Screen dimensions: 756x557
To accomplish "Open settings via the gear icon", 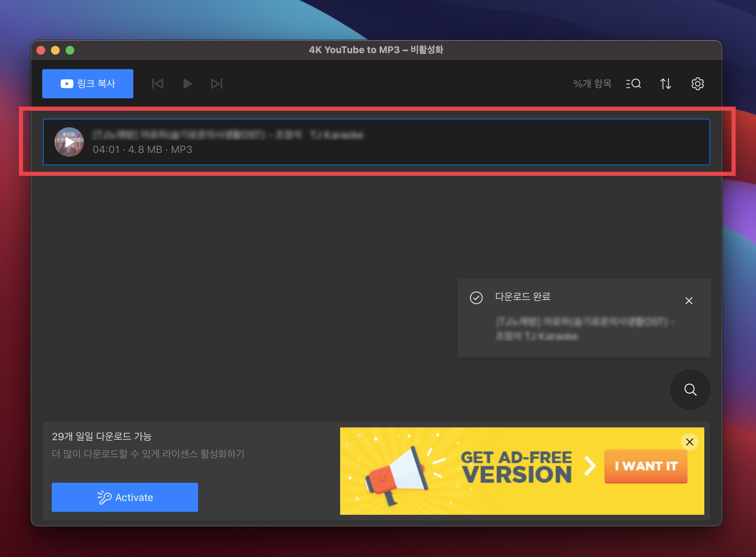I will click(697, 84).
